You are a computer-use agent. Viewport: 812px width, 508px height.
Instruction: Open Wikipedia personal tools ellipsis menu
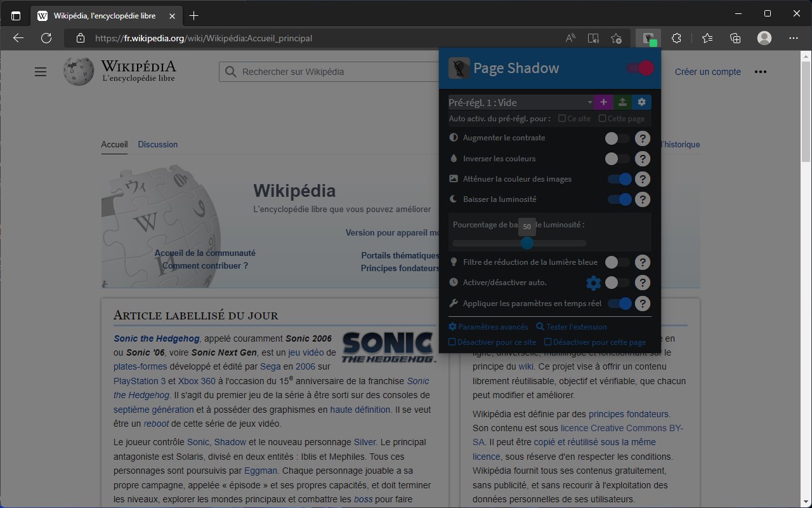761,72
